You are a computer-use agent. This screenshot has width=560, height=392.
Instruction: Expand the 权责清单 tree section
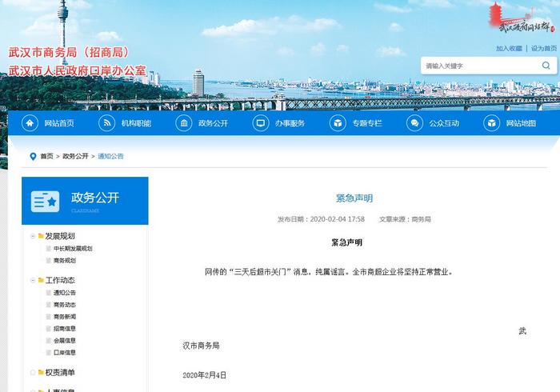point(32,373)
